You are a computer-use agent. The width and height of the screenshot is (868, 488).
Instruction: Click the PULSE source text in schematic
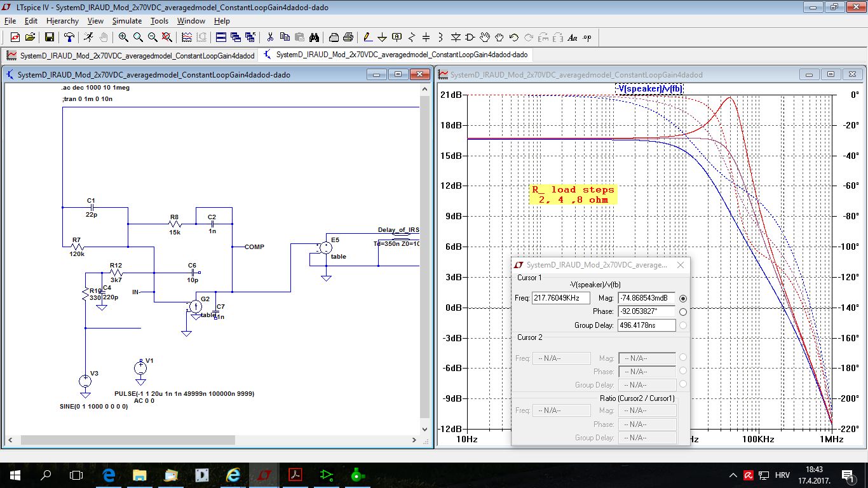tap(184, 394)
